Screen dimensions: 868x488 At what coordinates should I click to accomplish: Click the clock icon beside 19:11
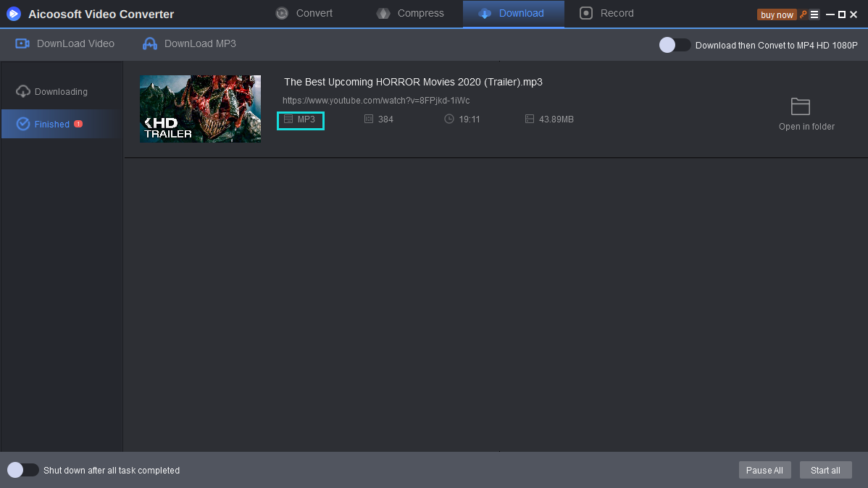point(449,119)
